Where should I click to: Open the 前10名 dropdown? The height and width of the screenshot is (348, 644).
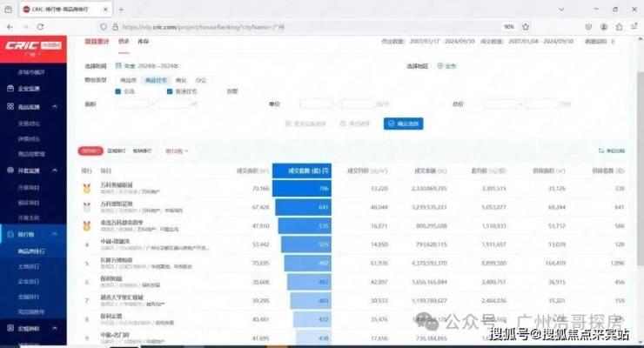click(x=176, y=151)
